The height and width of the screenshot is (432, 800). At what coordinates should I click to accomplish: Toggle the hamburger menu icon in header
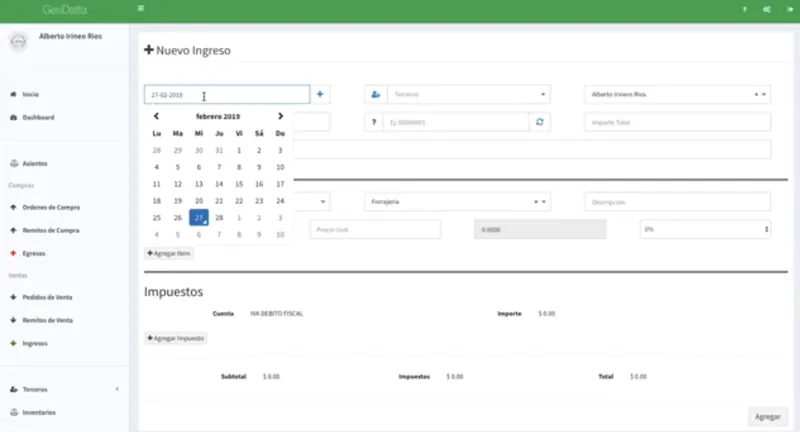point(141,8)
